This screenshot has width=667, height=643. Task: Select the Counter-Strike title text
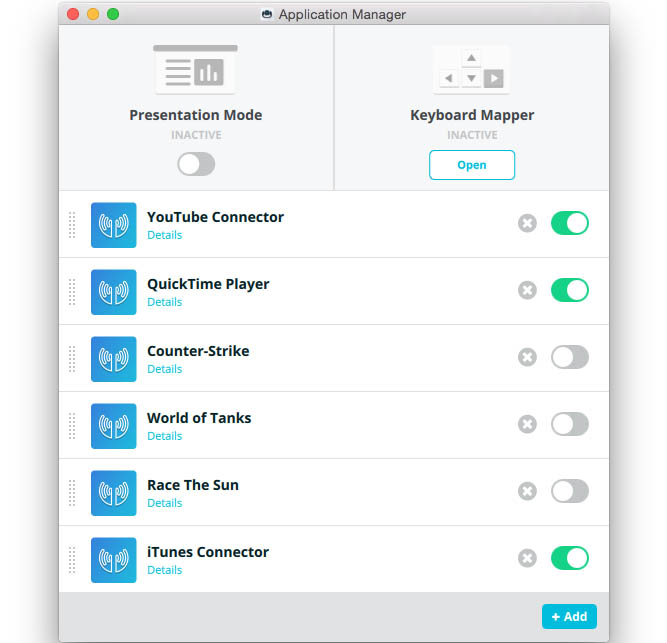click(198, 351)
